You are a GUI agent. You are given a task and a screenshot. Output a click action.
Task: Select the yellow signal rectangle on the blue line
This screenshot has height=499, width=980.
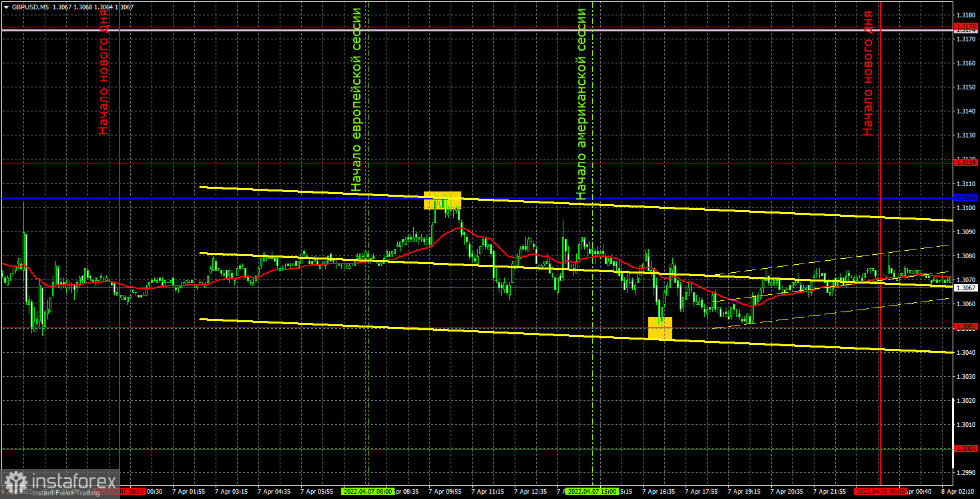(443, 200)
